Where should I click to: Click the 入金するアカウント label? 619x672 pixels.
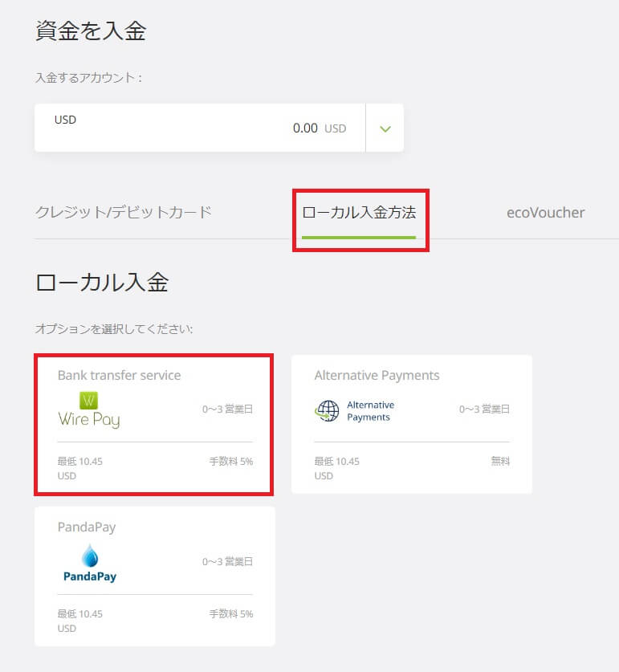tap(88, 78)
